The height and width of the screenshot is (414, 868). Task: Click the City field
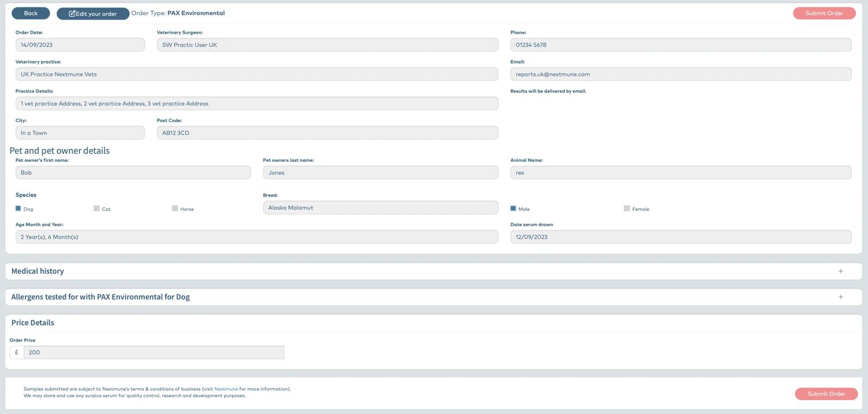[80, 133]
